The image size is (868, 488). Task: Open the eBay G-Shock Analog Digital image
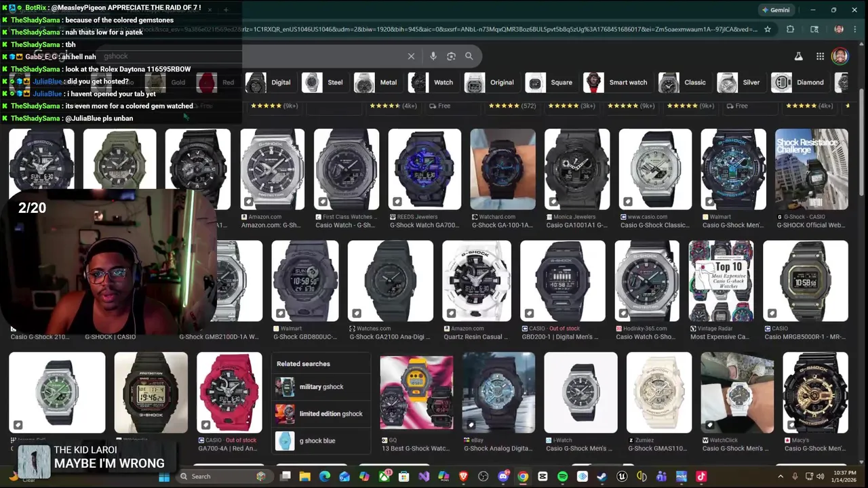(x=498, y=392)
